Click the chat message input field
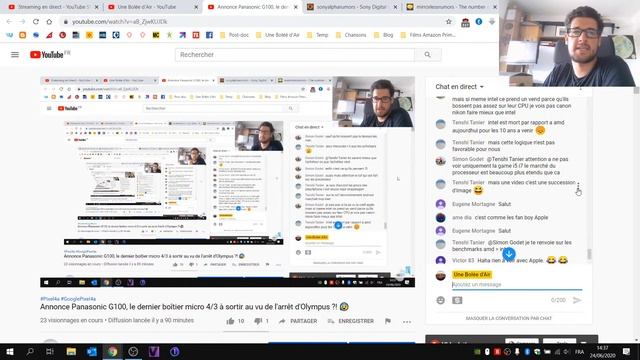Viewport: 640px width, 360px height. point(517,284)
